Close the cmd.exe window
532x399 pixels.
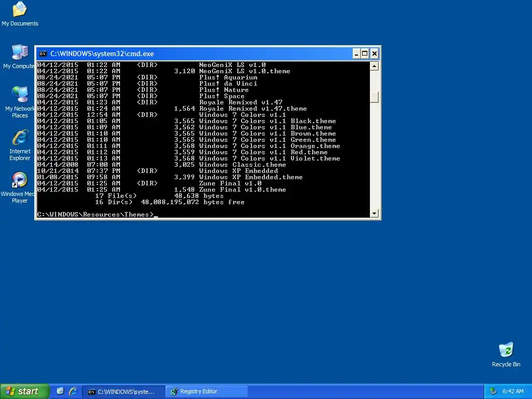pyautogui.click(x=374, y=54)
